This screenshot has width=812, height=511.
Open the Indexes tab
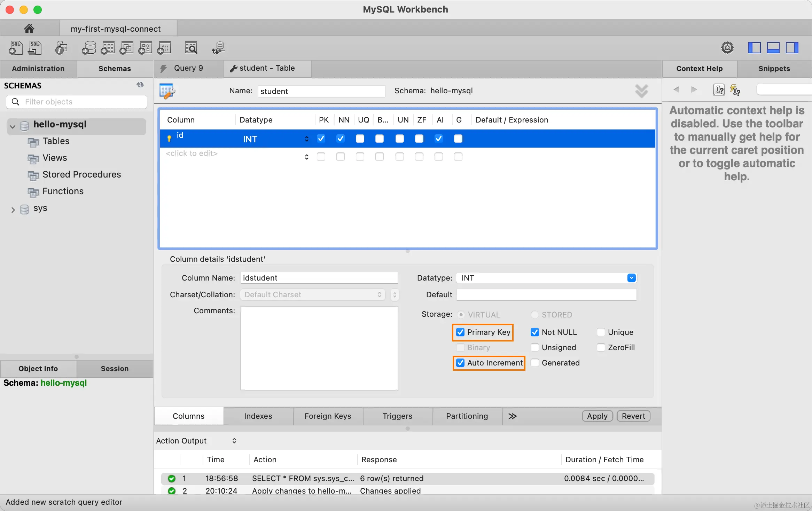click(258, 416)
